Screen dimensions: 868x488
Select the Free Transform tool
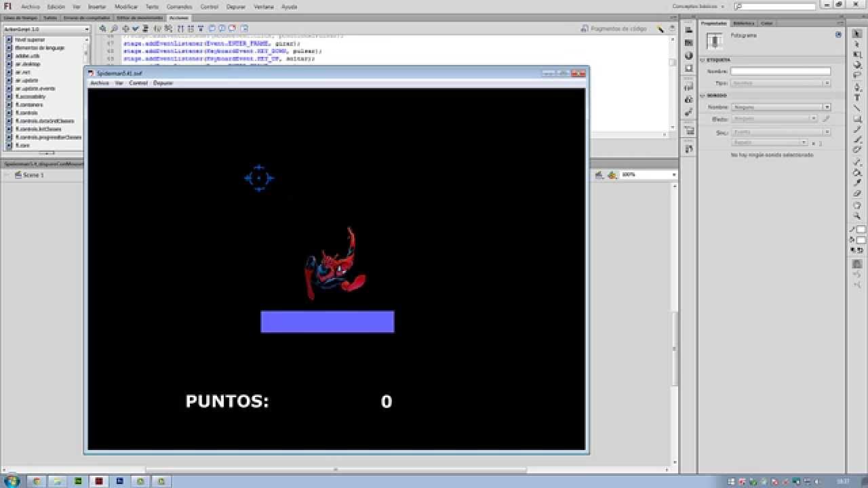click(x=857, y=55)
